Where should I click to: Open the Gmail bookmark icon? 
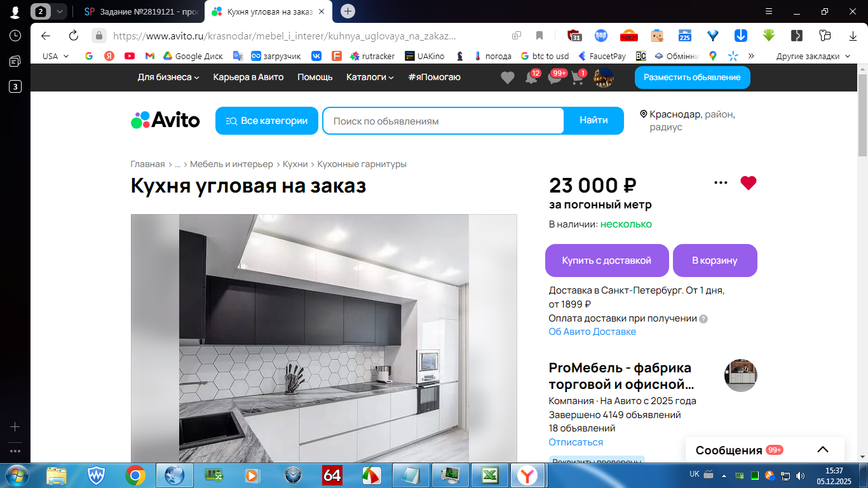(x=149, y=56)
